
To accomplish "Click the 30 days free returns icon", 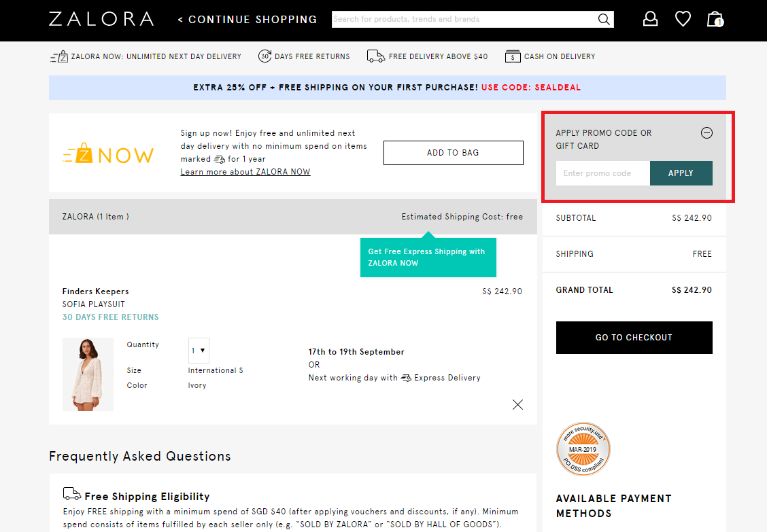I will click(265, 56).
